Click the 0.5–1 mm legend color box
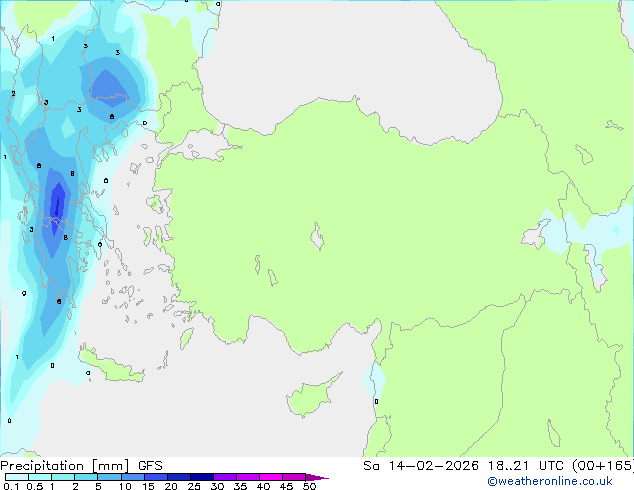 [x=40, y=477]
